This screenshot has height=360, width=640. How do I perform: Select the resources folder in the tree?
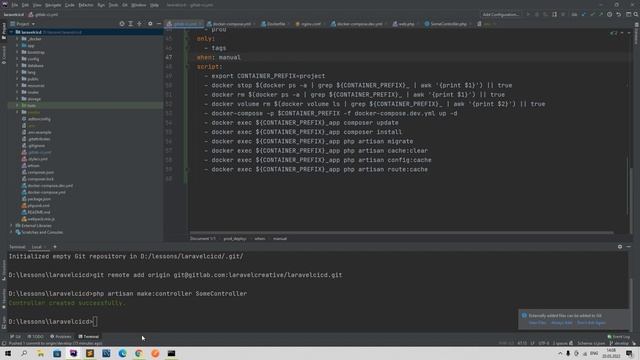click(x=36, y=85)
